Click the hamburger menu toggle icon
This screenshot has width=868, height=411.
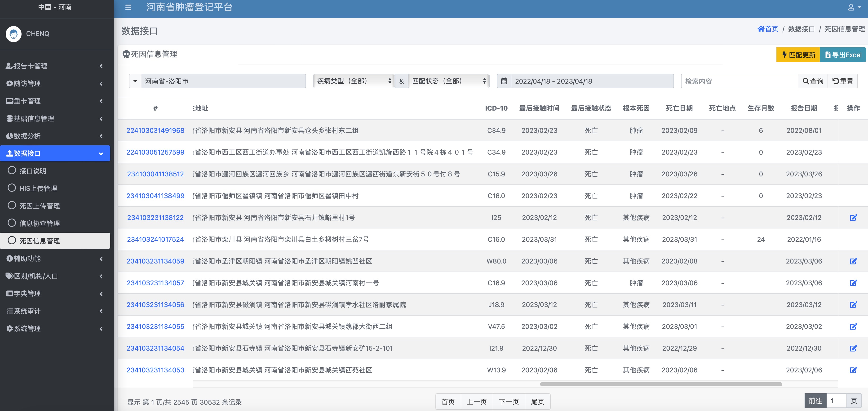pos(128,7)
